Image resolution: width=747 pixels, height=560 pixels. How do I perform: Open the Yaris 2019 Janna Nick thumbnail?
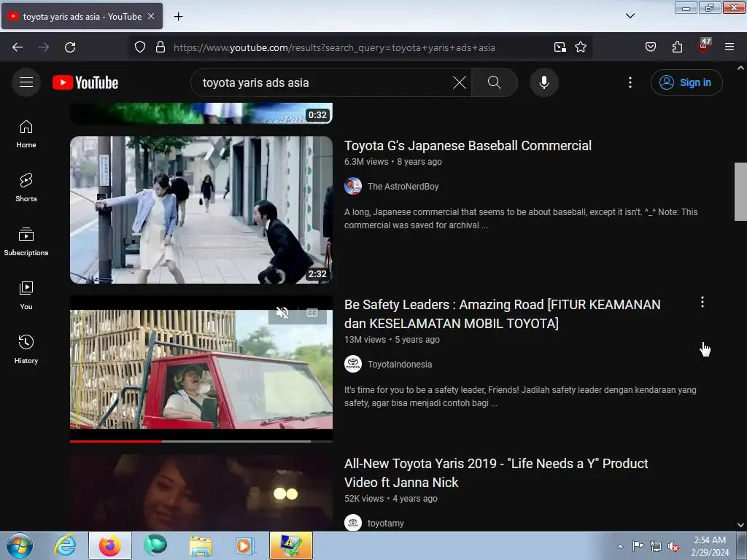coord(201,493)
